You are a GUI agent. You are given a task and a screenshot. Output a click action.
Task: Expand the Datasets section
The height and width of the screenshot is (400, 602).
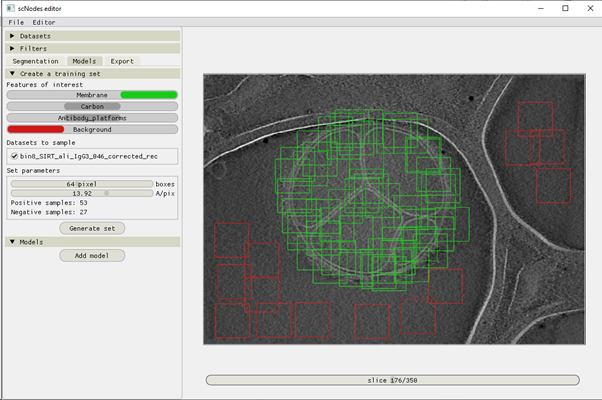point(93,36)
